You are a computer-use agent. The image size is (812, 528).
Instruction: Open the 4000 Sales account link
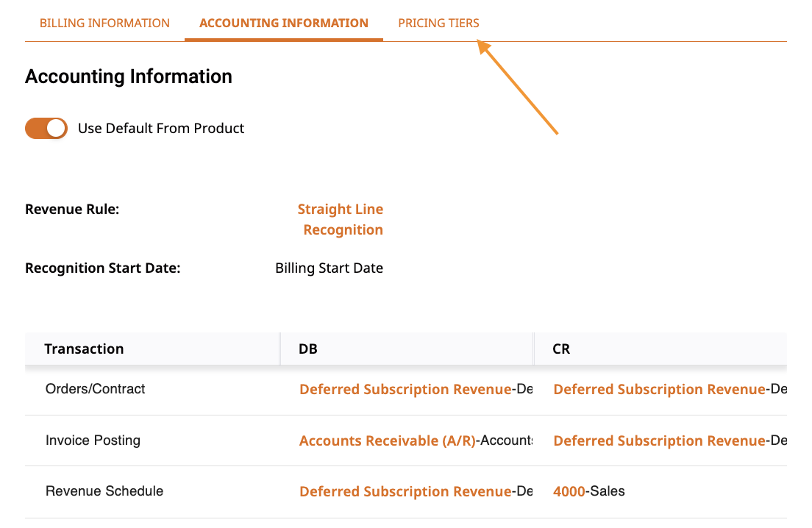click(569, 491)
